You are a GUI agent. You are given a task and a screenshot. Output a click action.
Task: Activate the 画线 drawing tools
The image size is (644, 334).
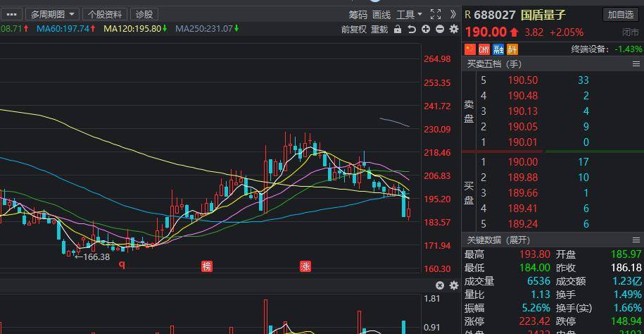tap(381, 15)
